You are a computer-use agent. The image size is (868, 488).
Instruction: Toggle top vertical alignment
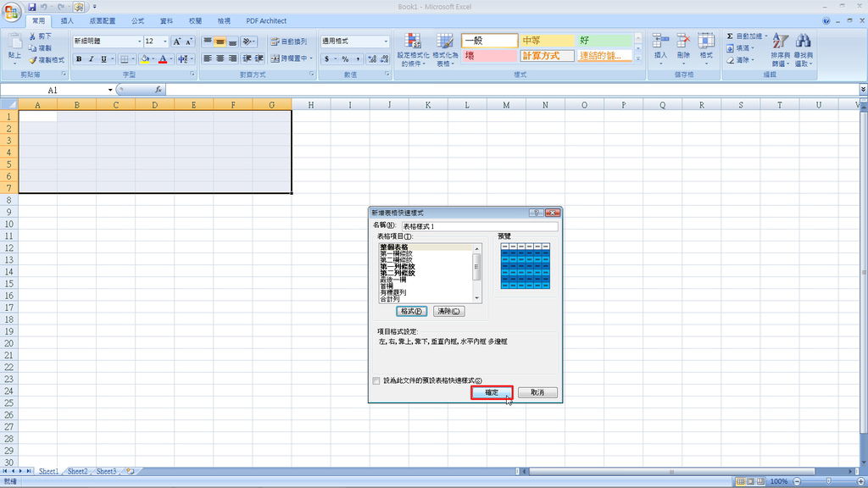208,42
